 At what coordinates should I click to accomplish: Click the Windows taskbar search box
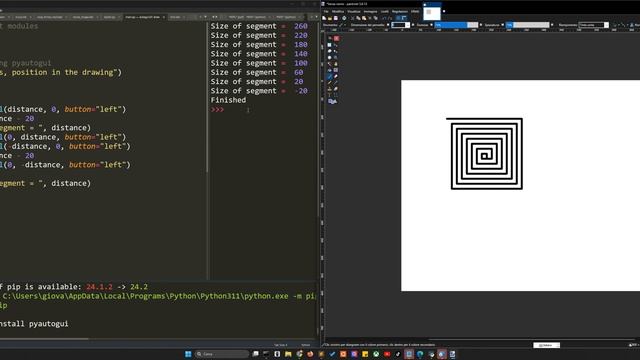pos(222,354)
